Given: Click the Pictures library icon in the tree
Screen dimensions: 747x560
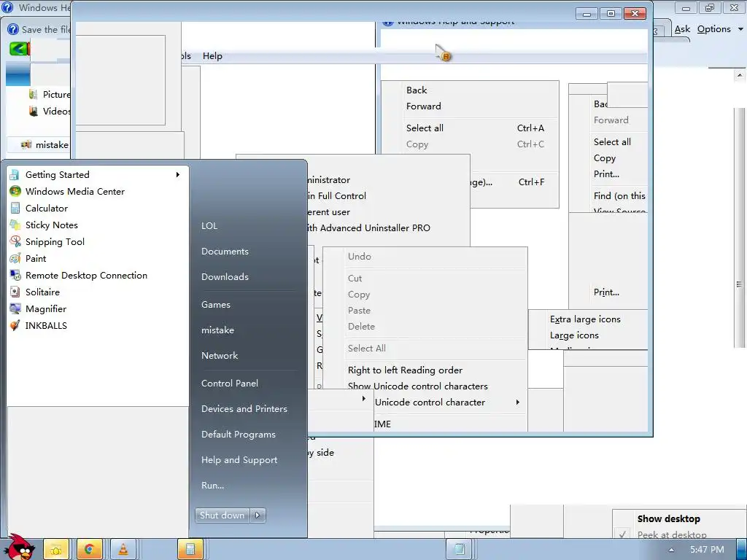Looking at the screenshot, I should [33, 94].
